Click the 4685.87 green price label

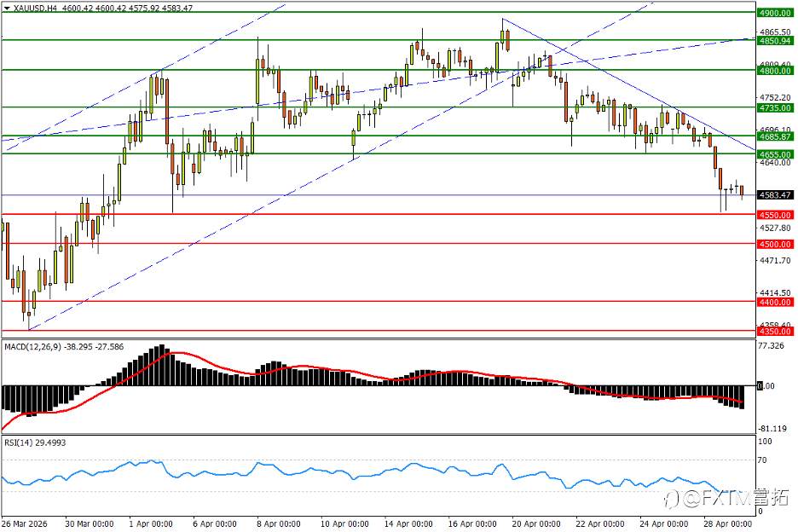click(x=775, y=136)
